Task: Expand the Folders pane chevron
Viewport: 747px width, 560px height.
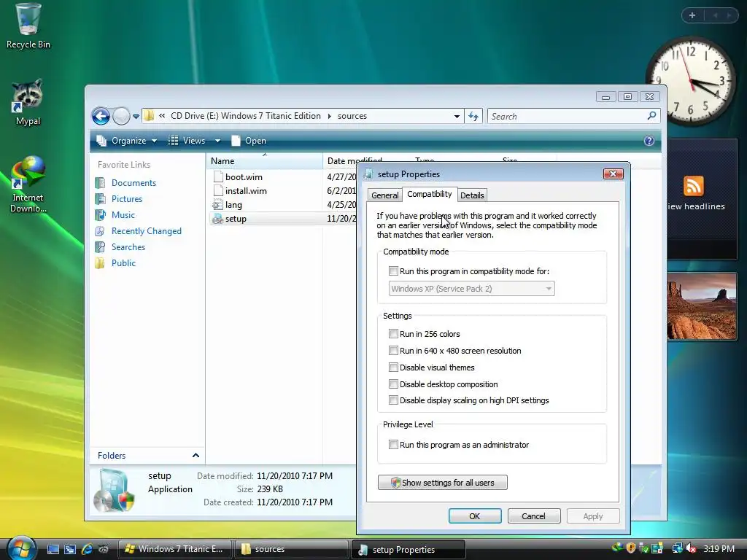Action: coord(196,456)
